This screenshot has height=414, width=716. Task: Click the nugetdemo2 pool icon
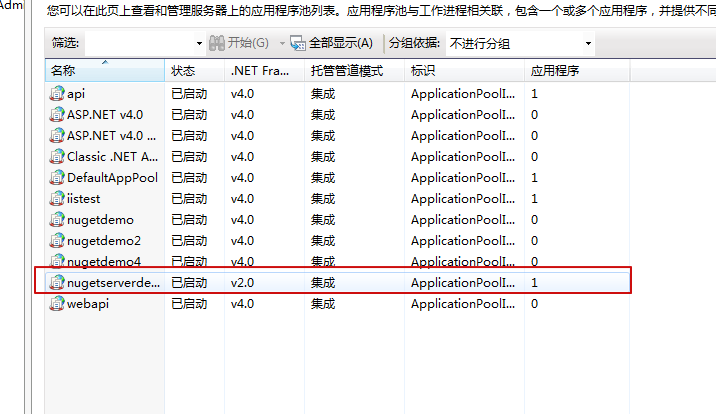[57, 241]
